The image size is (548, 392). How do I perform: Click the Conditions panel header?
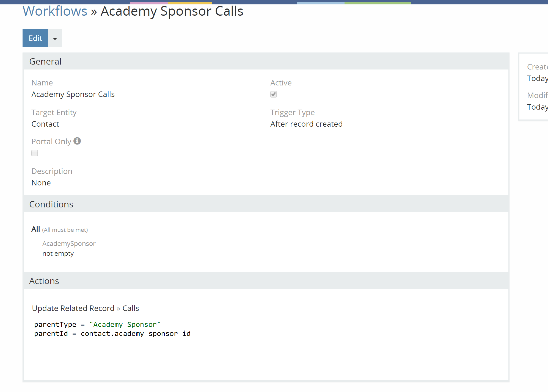click(266, 204)
